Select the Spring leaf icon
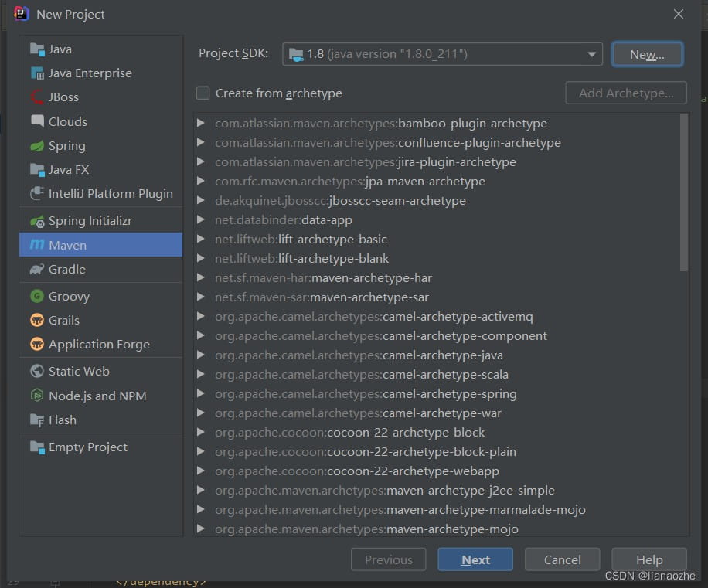 pyautogui.click(x=37, y=146)
